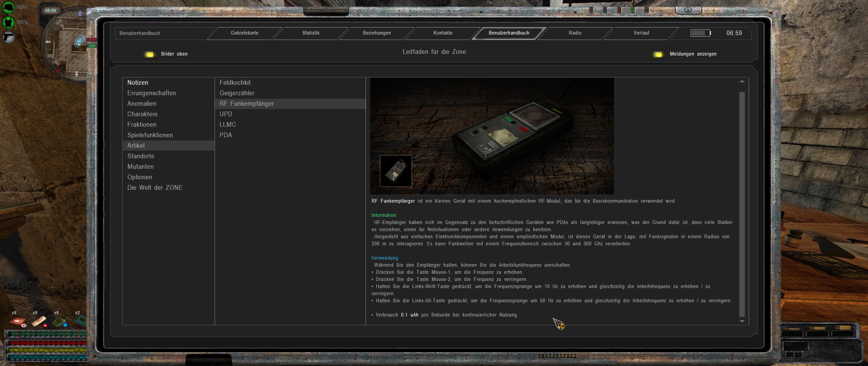This screenshot has width=868, height=366.
Task: Click the body armor condition icon
Action: (x=8, y=22)
